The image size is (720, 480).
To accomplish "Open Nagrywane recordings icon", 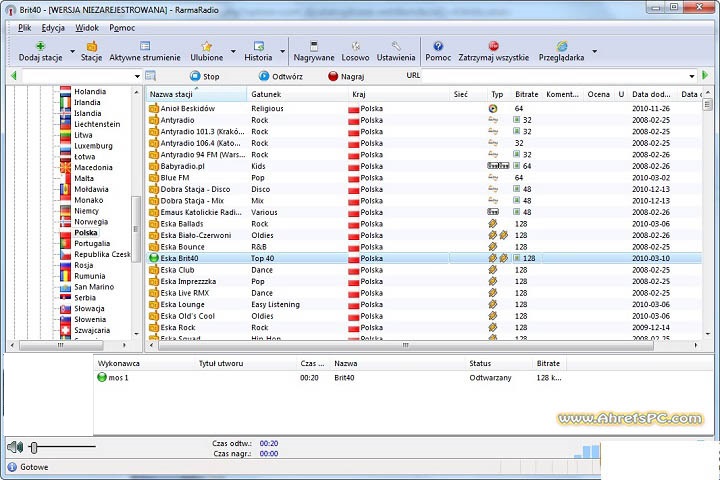I will click(x=314, y=46).
